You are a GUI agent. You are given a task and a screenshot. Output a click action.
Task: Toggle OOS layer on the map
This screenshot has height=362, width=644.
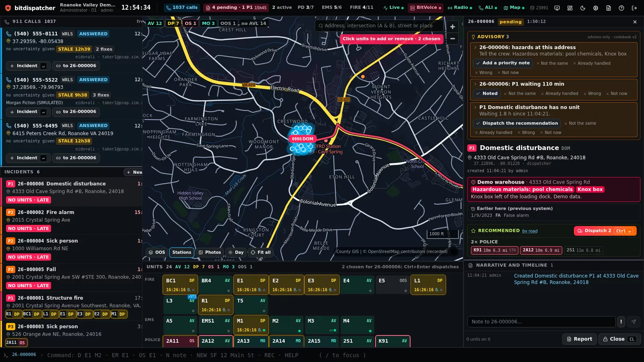point(157,253)
